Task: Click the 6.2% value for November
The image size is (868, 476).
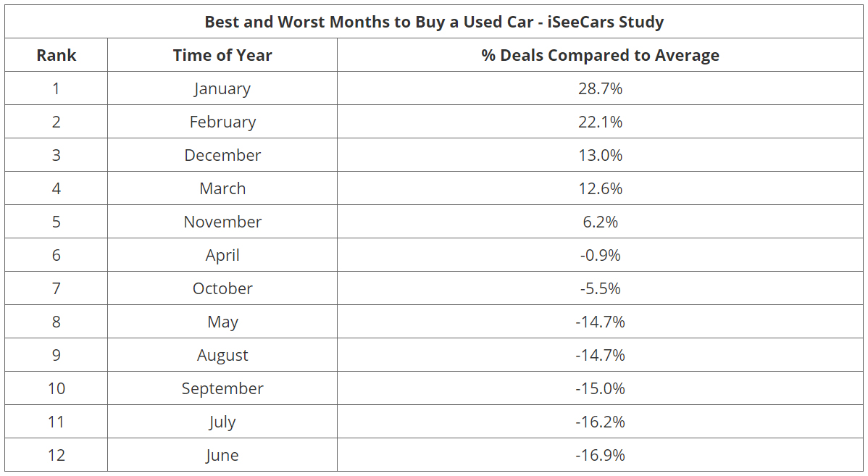Action: (x=600, y=222)
